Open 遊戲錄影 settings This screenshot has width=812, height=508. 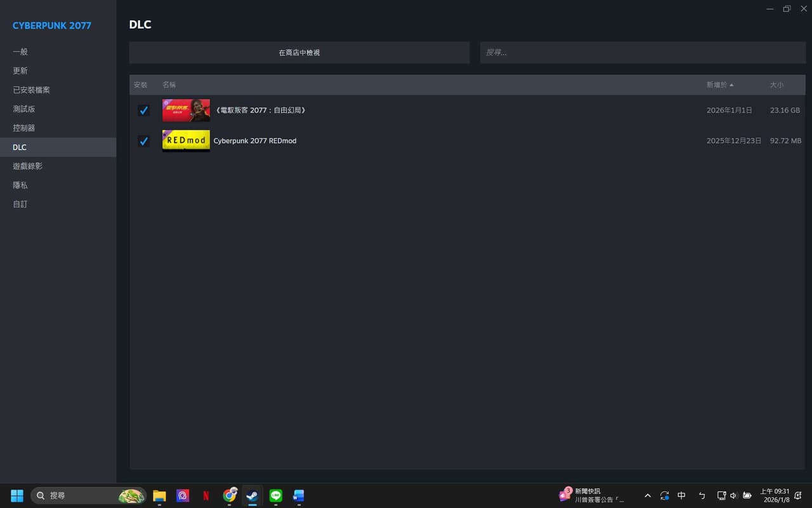point(28,166)
